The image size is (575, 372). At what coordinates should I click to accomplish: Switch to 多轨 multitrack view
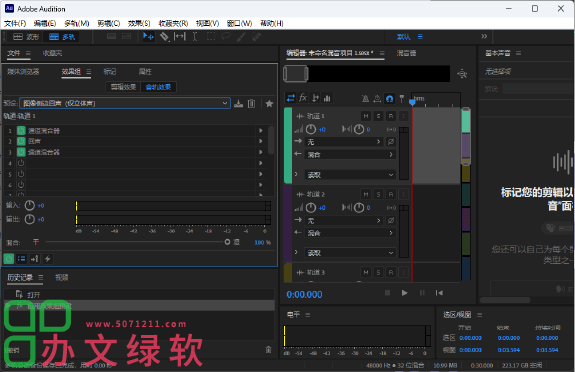click(x=62, y=37)
